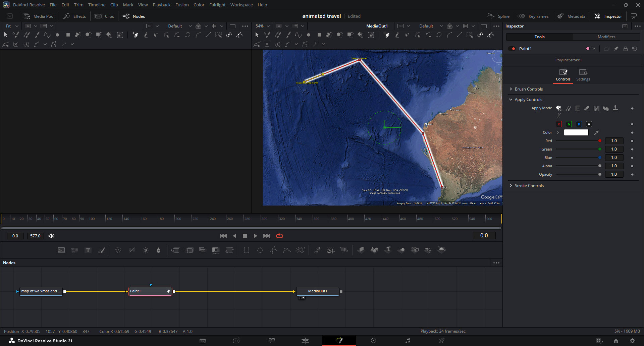Pin the Paint1 tool in Inspector
The image size is (644, 346).
click(616, 49)
